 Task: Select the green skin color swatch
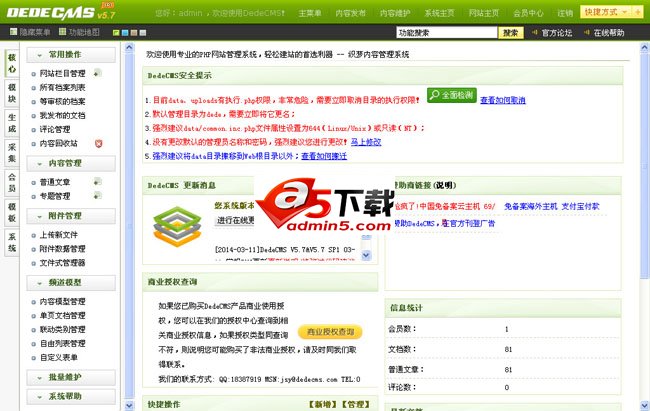tap(116, 32)
